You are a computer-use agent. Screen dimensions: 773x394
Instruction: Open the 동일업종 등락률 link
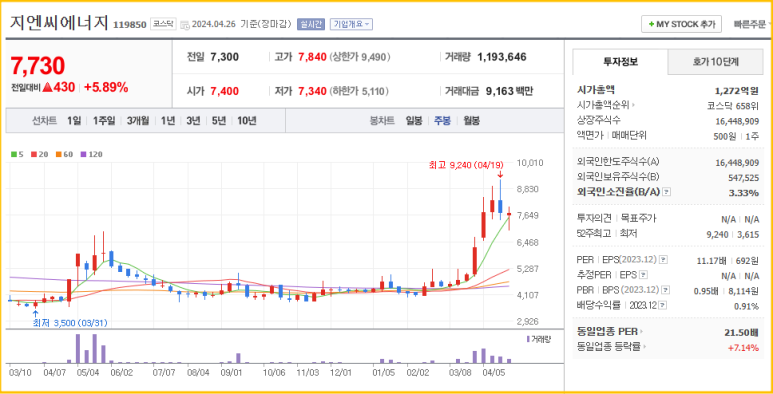coord(611,347)
